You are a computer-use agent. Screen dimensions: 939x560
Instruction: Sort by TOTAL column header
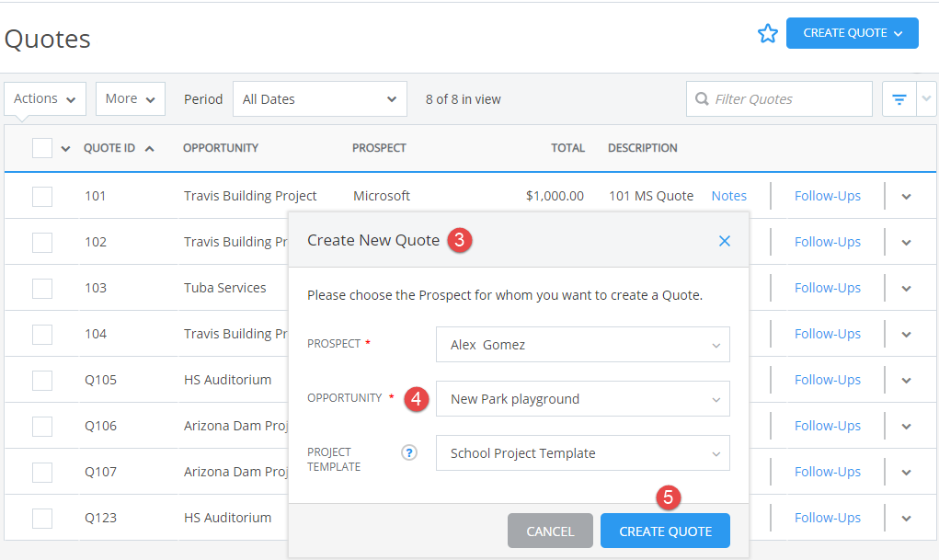pos(567,148)
